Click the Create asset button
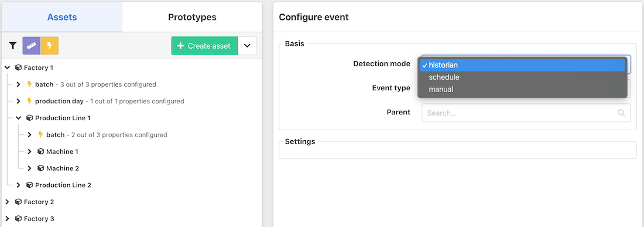 (204, 46)
